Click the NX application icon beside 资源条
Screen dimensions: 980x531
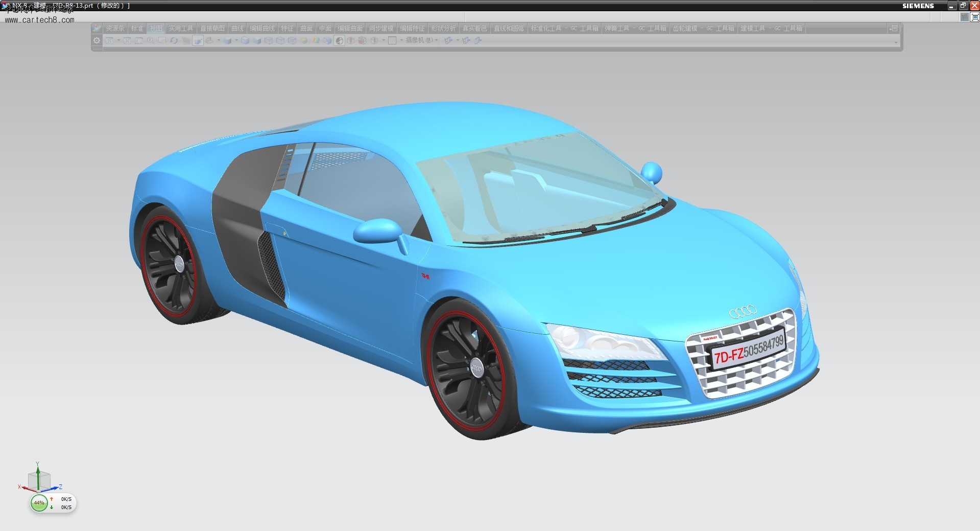pyautogui.click(x=97, y=28)
